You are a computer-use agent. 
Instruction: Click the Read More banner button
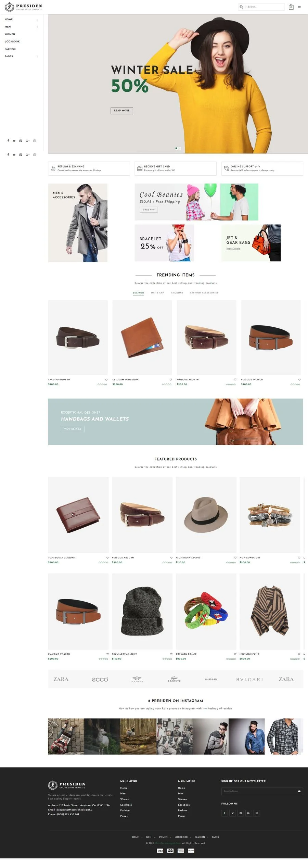click(121, 111)
